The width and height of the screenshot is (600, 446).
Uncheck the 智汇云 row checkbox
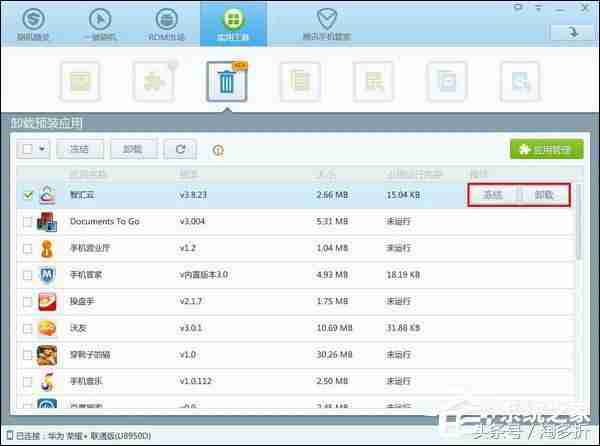click(28, 195)
